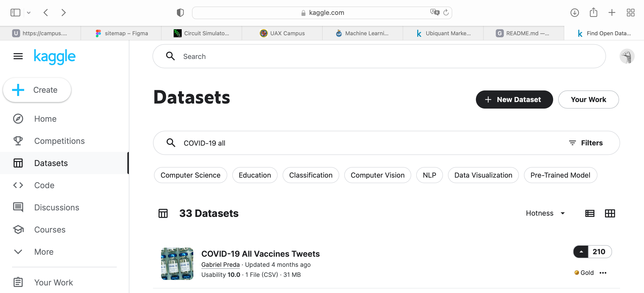Toggle the Data Visualization filter

point(483,175)
